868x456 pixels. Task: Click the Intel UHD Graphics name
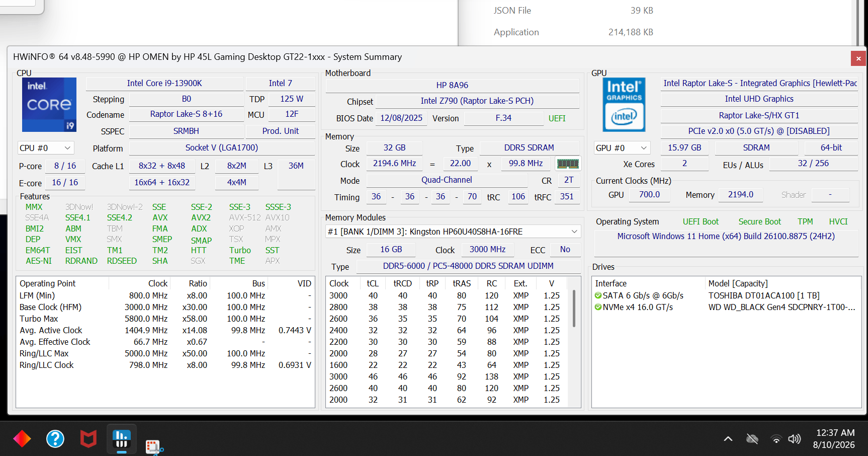tap(759, 99)
